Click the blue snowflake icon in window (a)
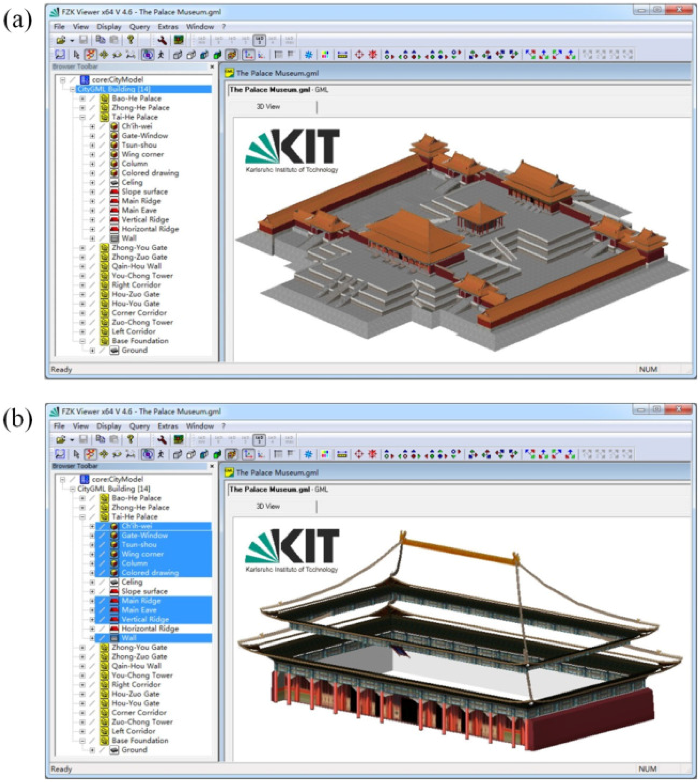The image size is (700, 783). click(308, 55)
